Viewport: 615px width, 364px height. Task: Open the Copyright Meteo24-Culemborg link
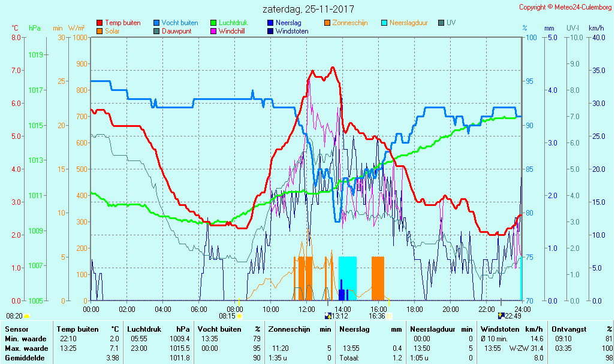point(565,7)
